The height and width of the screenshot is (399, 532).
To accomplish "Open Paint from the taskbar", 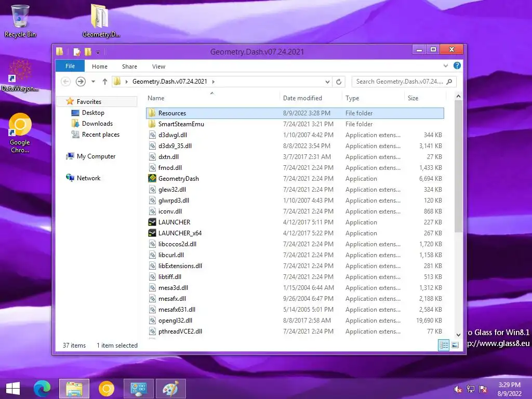I will [x=170, y=389].
